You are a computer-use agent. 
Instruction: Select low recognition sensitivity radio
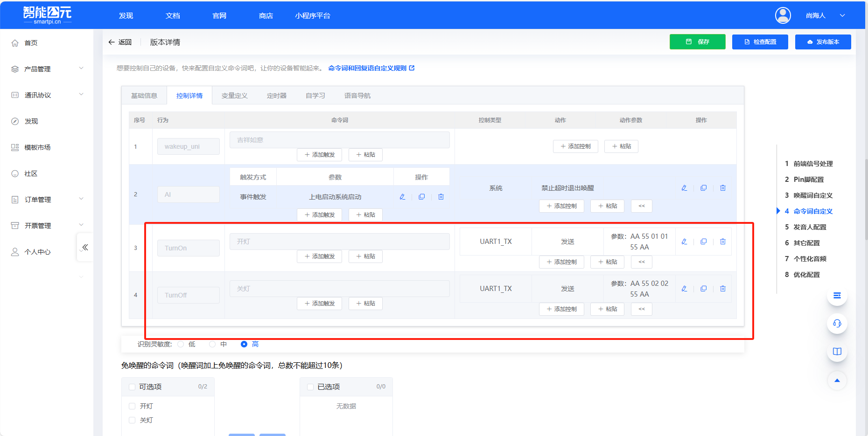[181, 344]
